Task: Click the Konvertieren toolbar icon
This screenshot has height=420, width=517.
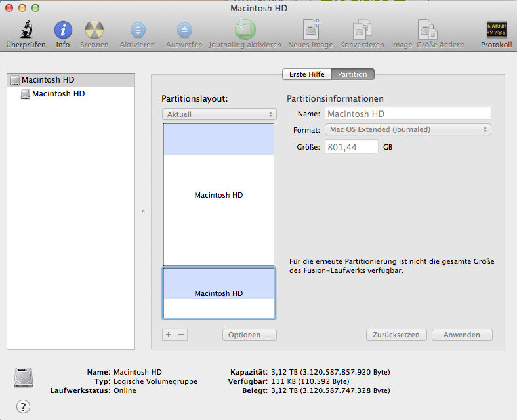Action: pos(362,30)
